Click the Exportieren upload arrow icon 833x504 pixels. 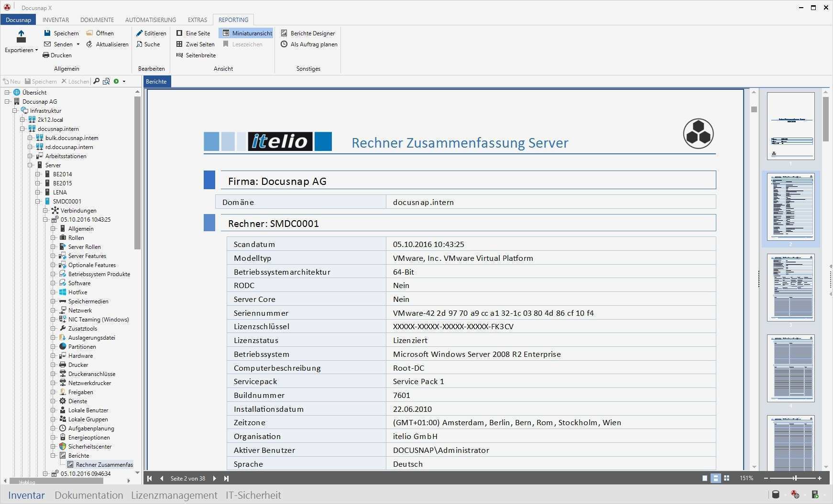pyautogui.click(x=21, y=36)
